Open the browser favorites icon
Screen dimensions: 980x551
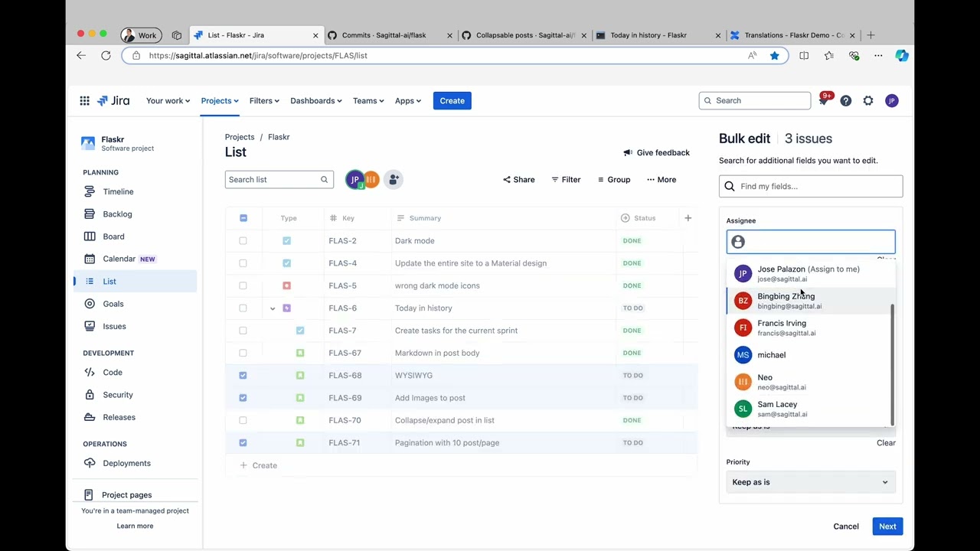(x=828, y=55)
